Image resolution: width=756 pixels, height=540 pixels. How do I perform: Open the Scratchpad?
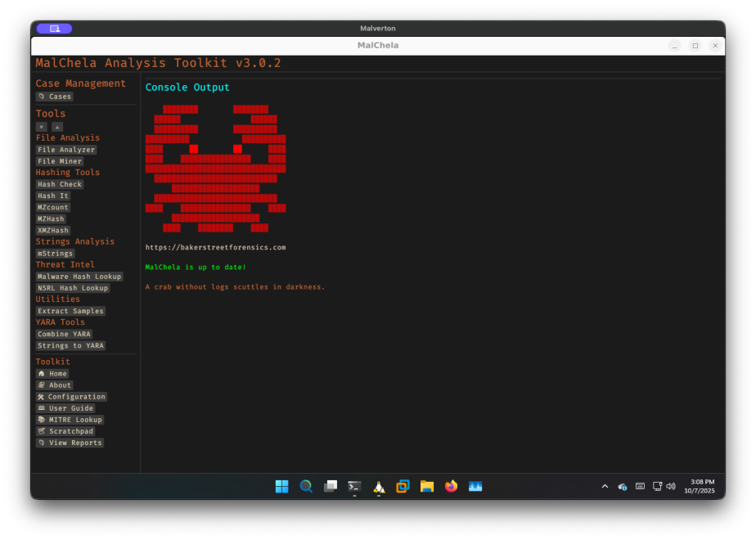(x=65, y=431)
